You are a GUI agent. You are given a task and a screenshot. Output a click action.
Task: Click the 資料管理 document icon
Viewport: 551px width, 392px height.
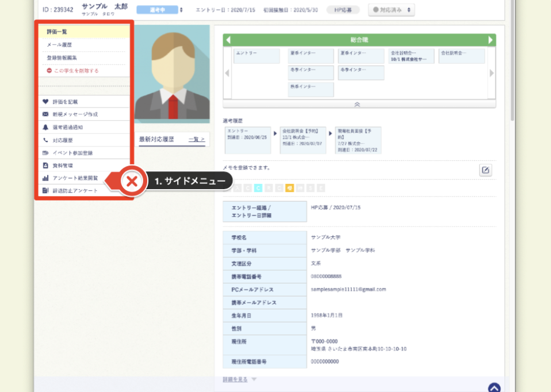pos(45,166)
